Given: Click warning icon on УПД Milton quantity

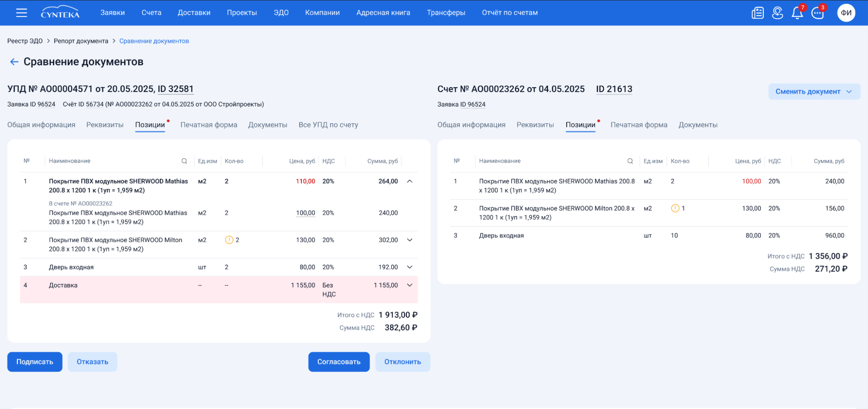Looking at the screenshot, I should coord(229,240).
